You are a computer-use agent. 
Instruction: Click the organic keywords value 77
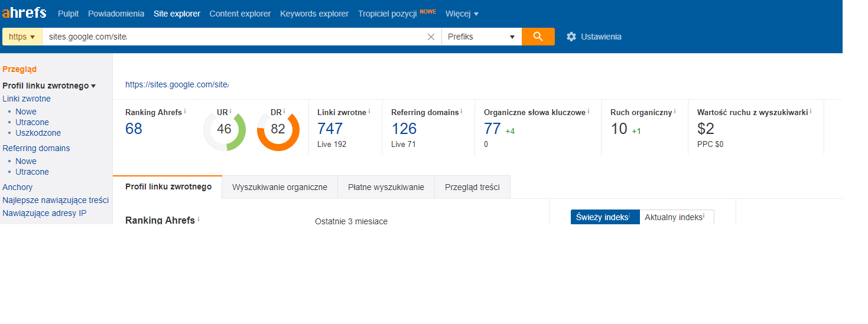point(492,129)
